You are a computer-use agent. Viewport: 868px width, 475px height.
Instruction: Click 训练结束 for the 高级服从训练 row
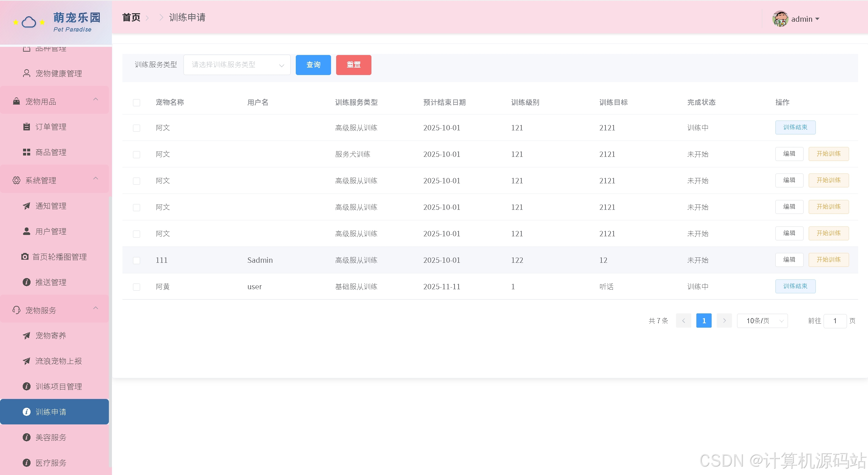795,127
